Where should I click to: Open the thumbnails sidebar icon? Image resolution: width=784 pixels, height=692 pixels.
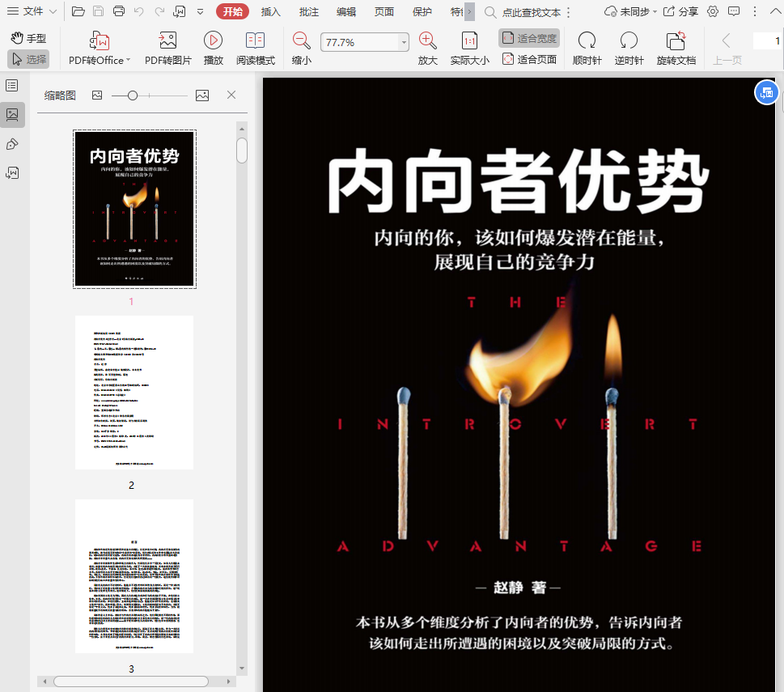tap(12, 114)
